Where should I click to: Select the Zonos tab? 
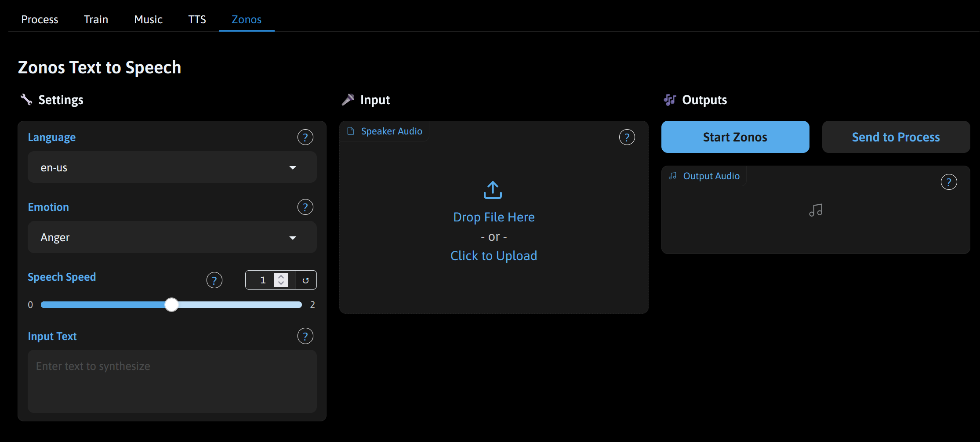247,19
